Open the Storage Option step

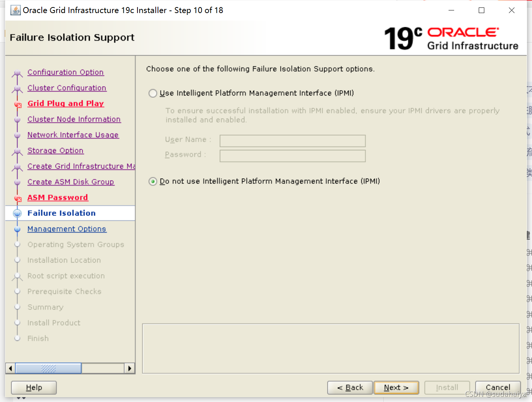(56, 151)
